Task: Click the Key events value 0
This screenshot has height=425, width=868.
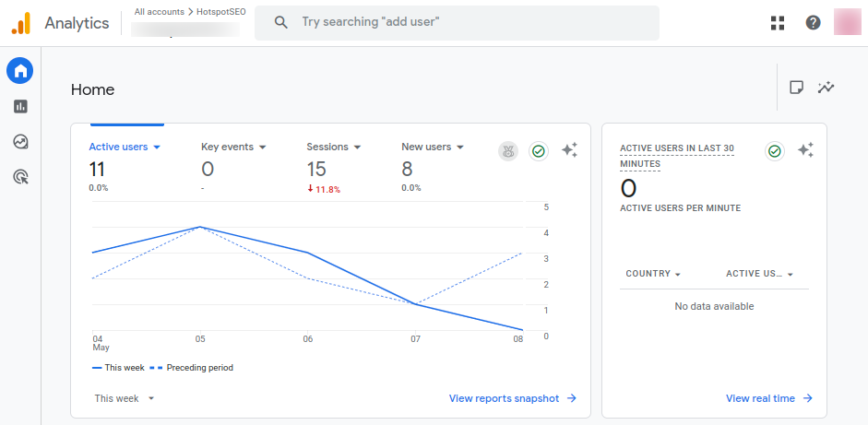Action: (x=207, y=170)
